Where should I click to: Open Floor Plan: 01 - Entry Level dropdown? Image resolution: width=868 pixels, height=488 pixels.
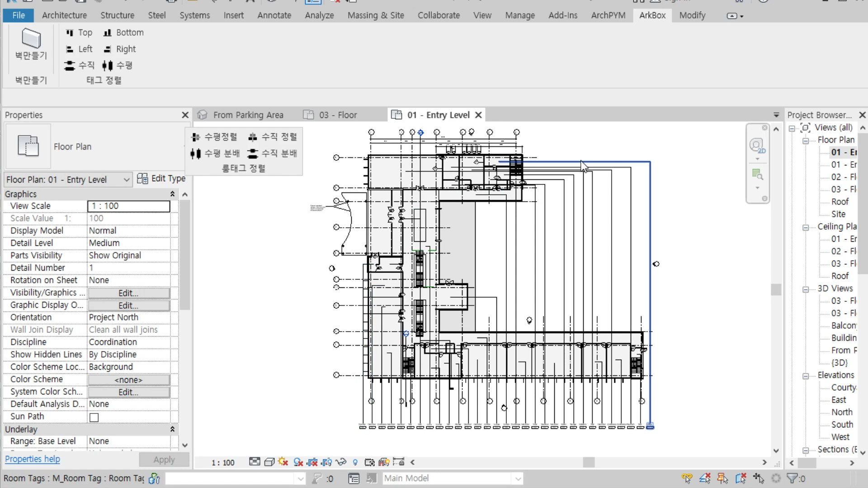(126, 179)
